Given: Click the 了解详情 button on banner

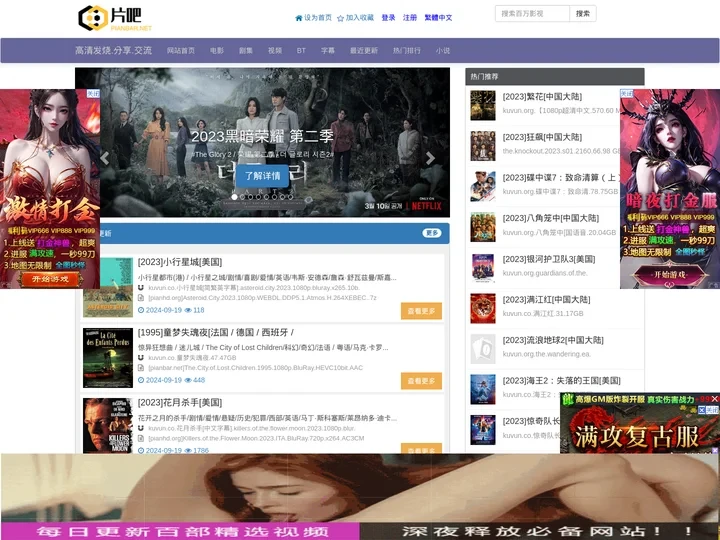Looking at the screenshot, I should point(262,176).
